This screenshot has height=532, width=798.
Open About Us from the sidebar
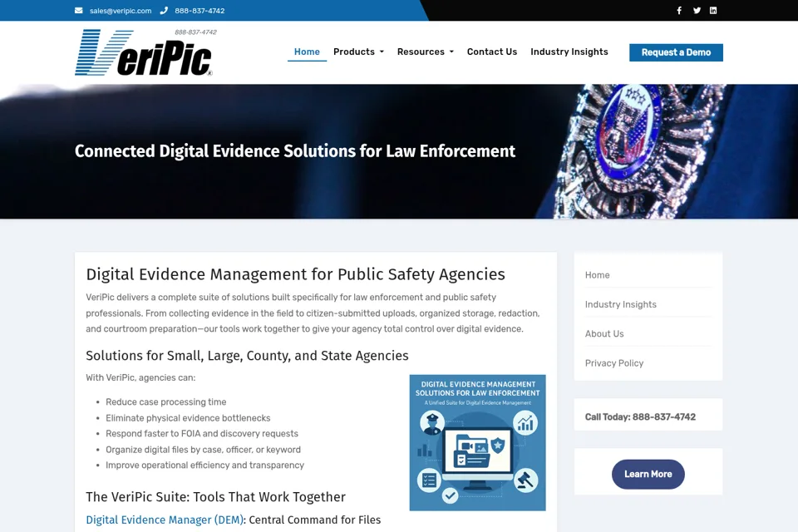pyautogui.click(x=604, y=334)
